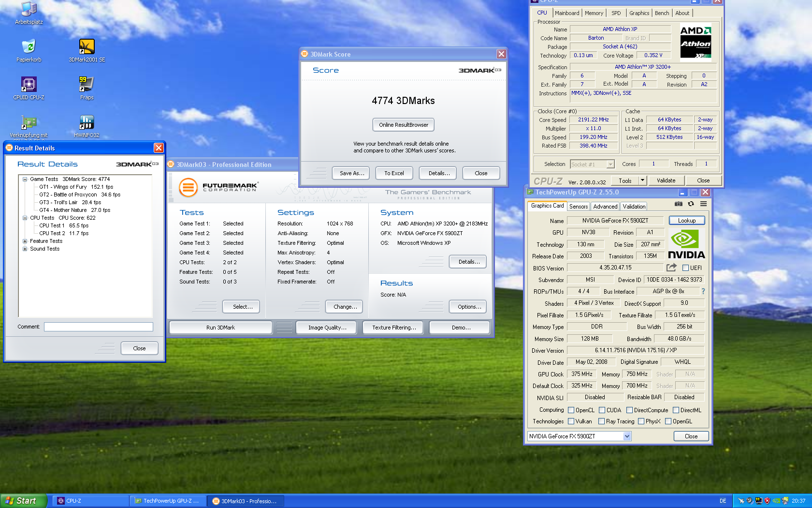Image resolution: width=812 pixels, height=508 pixels.
Task: Open the Verknüpfung mit desktop shortcut
Action: [29, 126]
